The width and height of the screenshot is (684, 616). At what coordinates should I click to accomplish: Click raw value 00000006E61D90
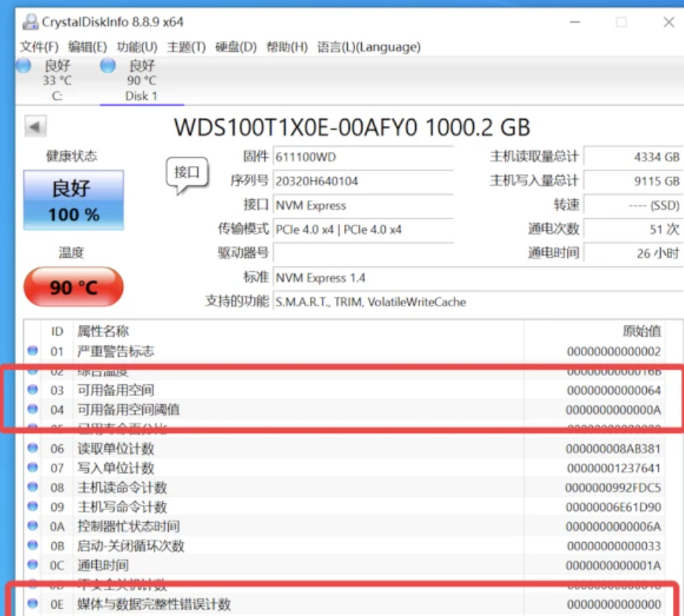(614, 507)
